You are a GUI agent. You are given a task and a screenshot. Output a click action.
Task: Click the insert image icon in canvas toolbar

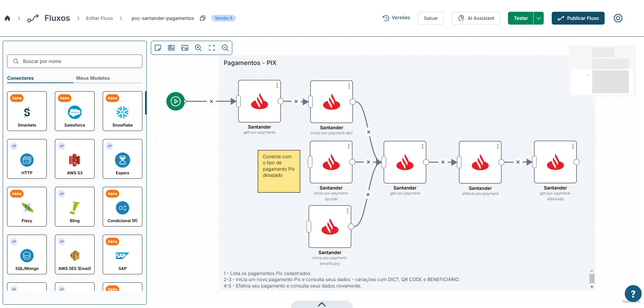pyautogui.click(x=185, y=48)
